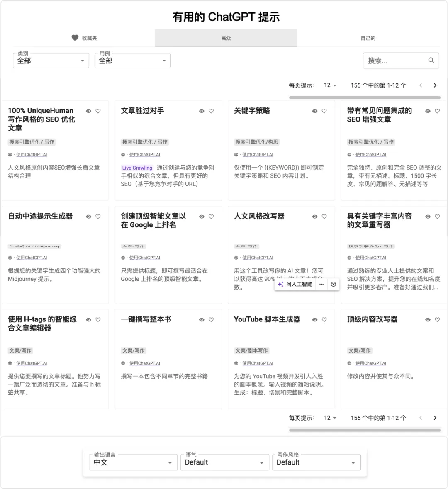Toggle eye icon on 创建顶级智能文章 card
This screenshot has height=489, width=448.
pos(202,217)
